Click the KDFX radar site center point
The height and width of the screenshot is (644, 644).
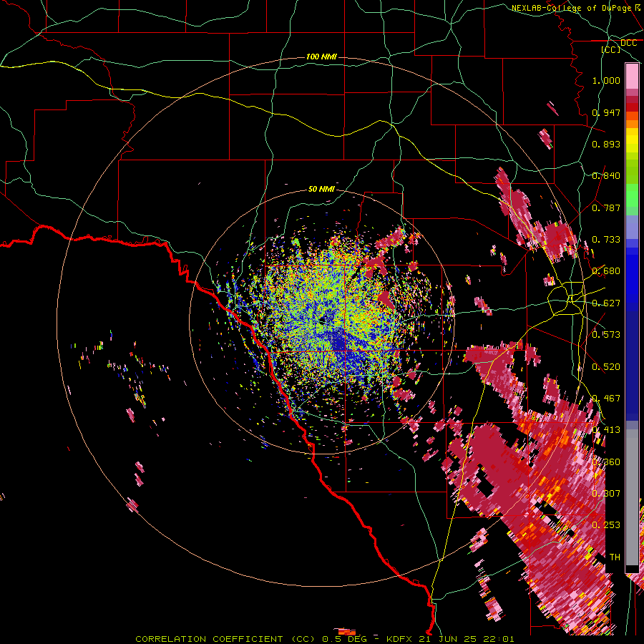point(322,321)
